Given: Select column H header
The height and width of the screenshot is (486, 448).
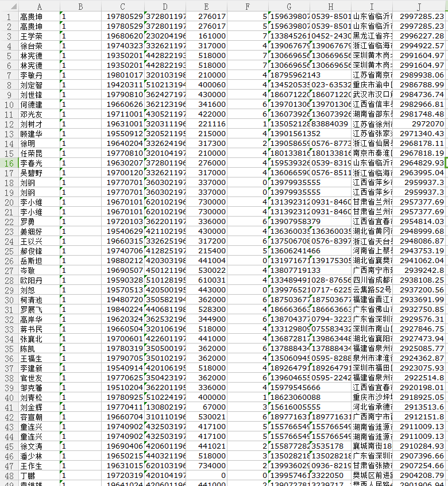Looking at the screenshot, I should point(331,6).
